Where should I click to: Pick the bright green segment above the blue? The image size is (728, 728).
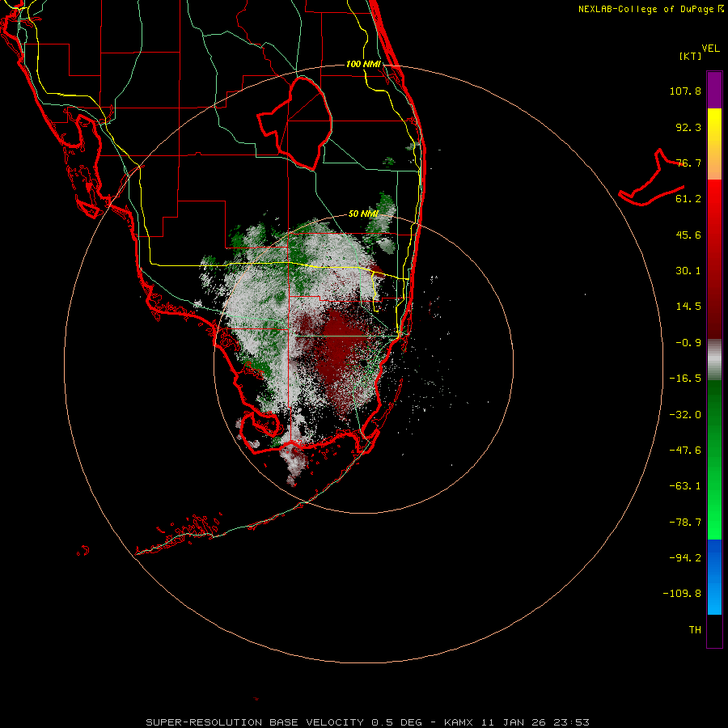[714, 520]
